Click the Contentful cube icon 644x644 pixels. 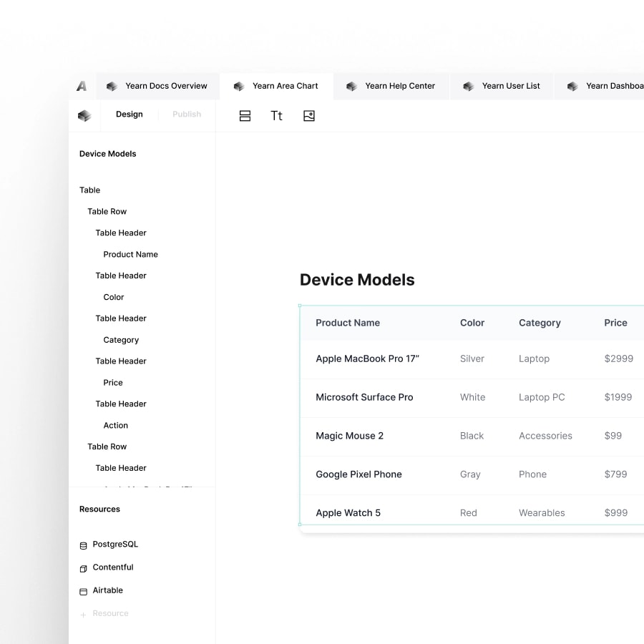(x=84, y=568)
